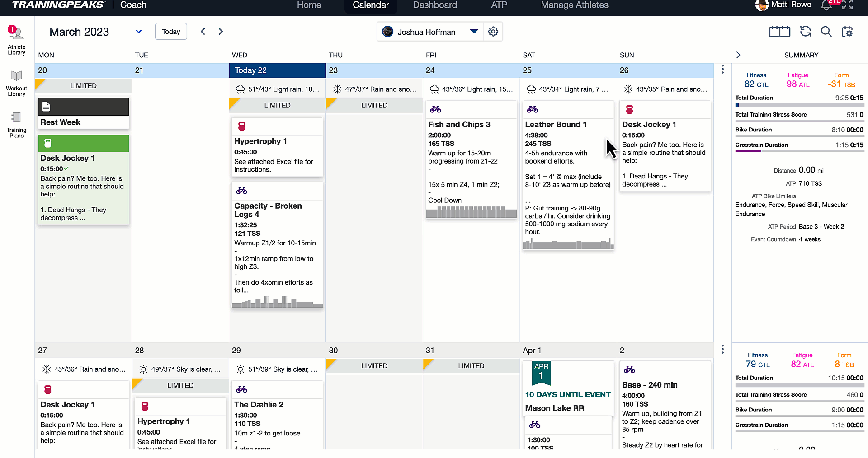Viewport: 868px width, 458px height.
Task: Click Capacity - Broken Legs 4 workout graph
Action: [277, 302]
